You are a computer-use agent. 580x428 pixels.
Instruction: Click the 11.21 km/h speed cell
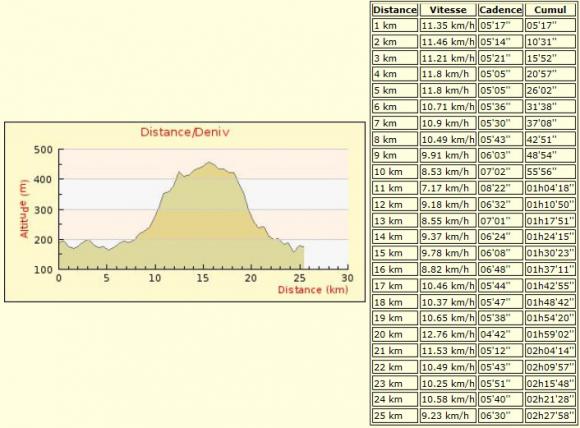(448, 58)
